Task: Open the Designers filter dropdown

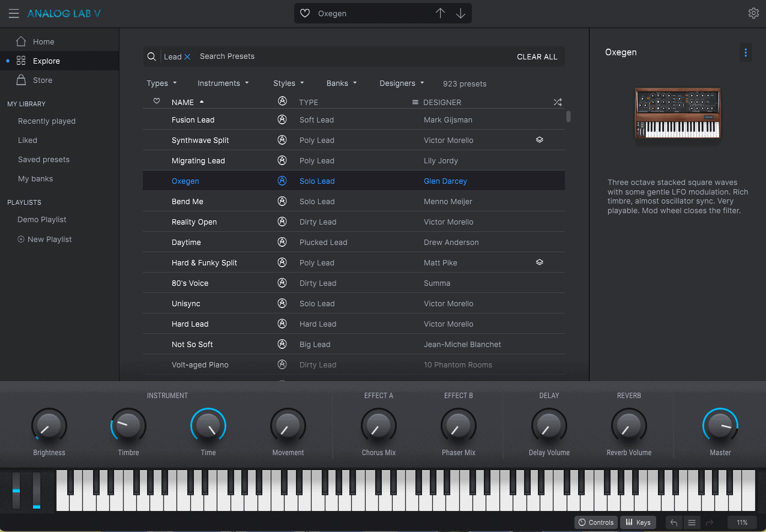Action: [x=402, y=83]
